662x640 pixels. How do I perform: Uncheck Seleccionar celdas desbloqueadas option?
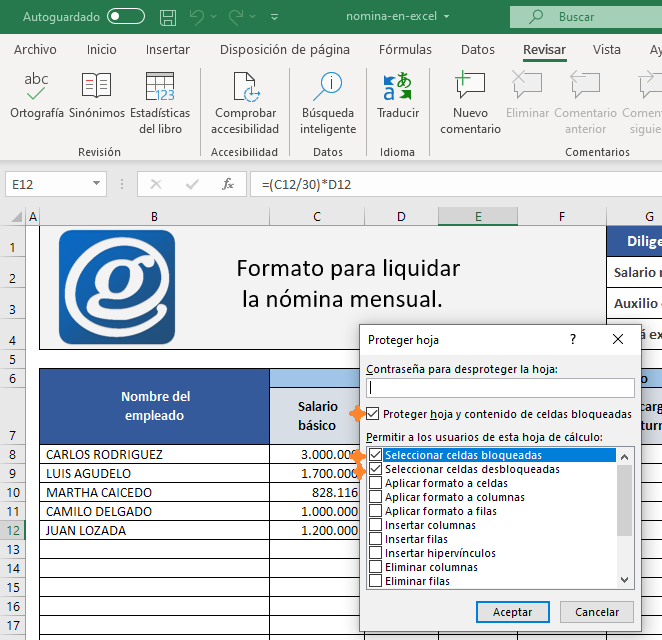click(x=376, y=469)
